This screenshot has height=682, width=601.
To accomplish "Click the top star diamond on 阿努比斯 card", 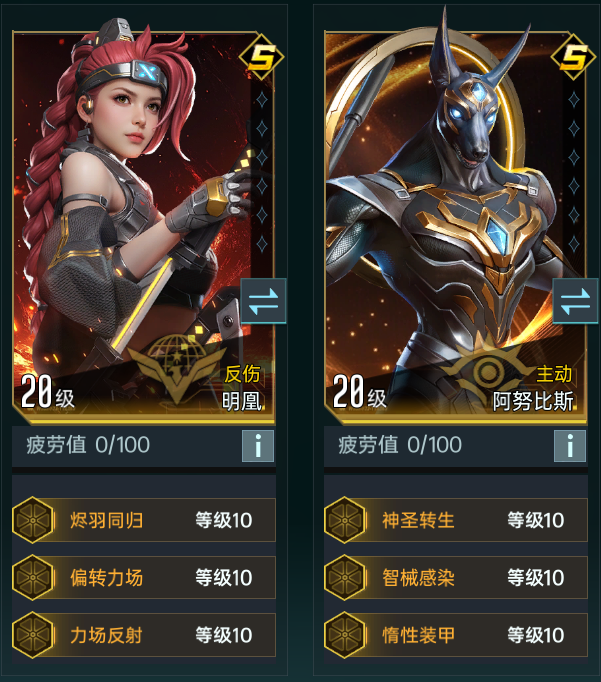I will 574,100.
